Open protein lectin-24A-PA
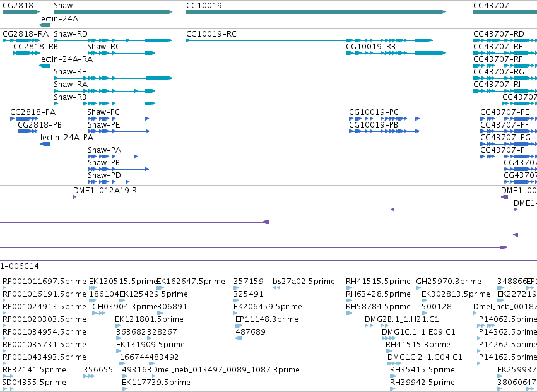Viewport: 537px width, 392px height. 67,138
